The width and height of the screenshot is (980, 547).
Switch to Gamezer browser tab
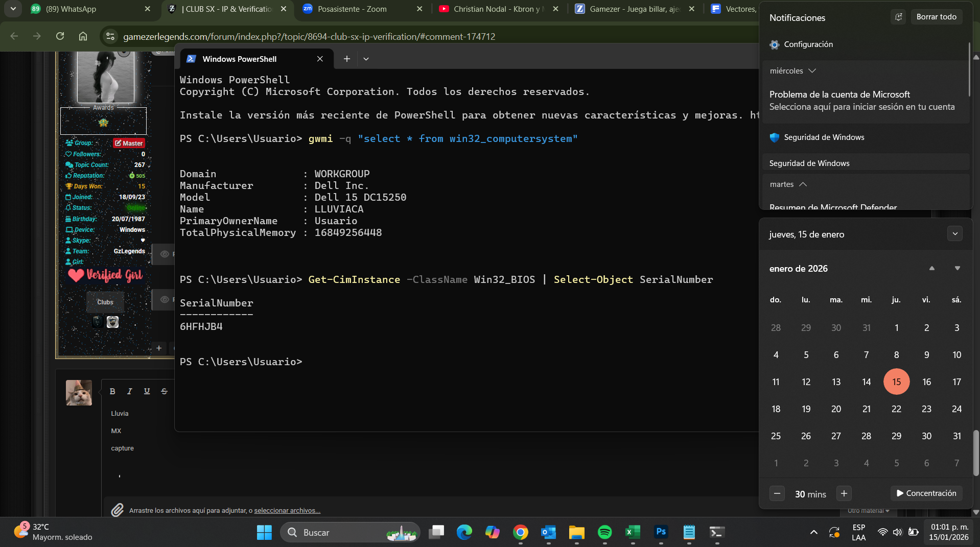pyautogui.click(x=634, y=9)
